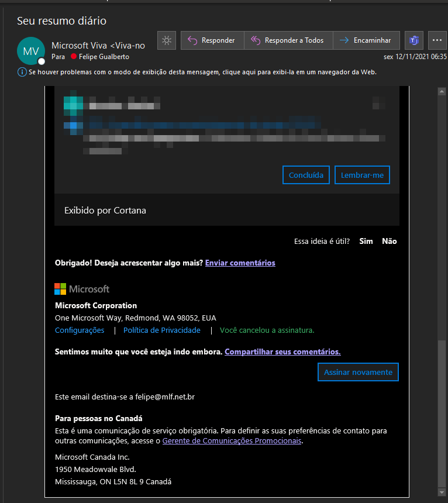Click Encaminhar forward button

point(366,40)
